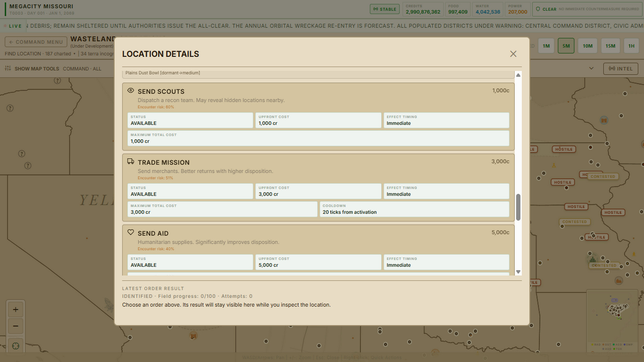Click Trade Mission upfront cost '3,000 cr'
644x362 pixels.
[268, 194]
